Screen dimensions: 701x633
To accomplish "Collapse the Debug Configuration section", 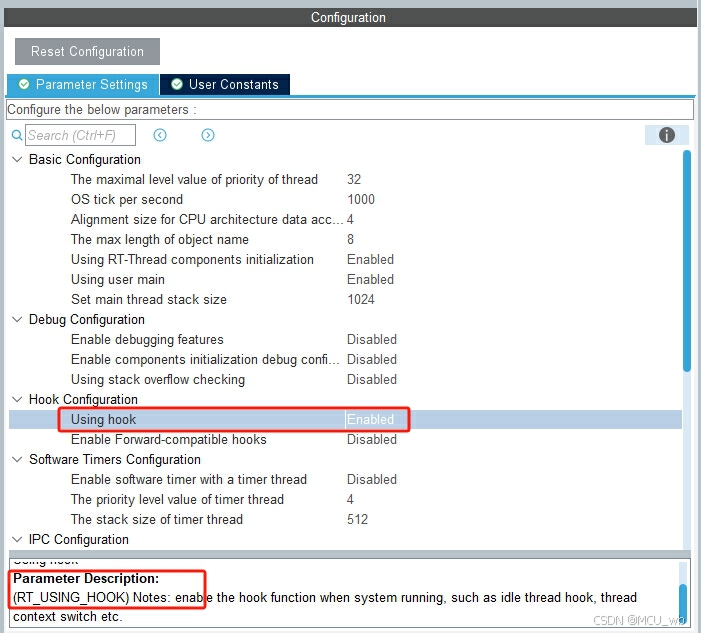I will click(x=17, y=320).
